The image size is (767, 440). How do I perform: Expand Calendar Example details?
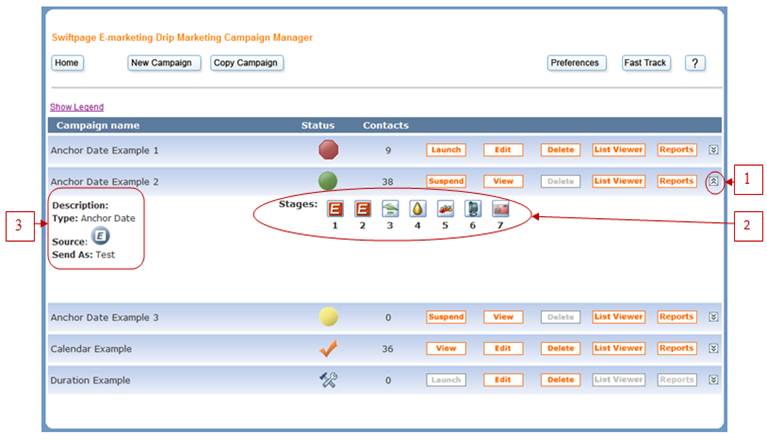click(x=713, y=348)
